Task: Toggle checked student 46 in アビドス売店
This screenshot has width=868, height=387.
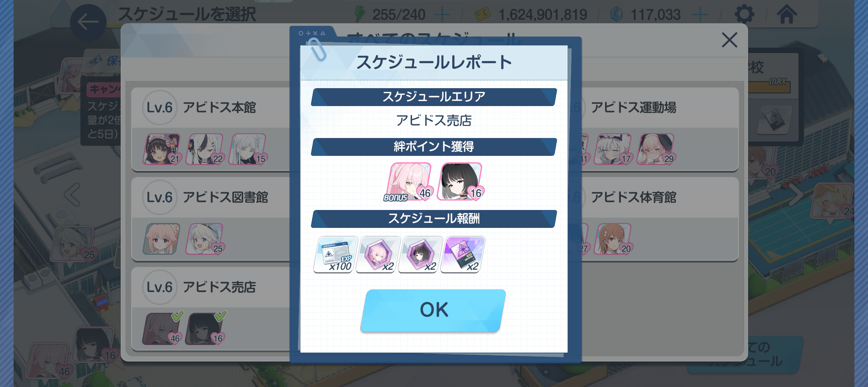Action: pyautogui.click(x=162, y=329)
